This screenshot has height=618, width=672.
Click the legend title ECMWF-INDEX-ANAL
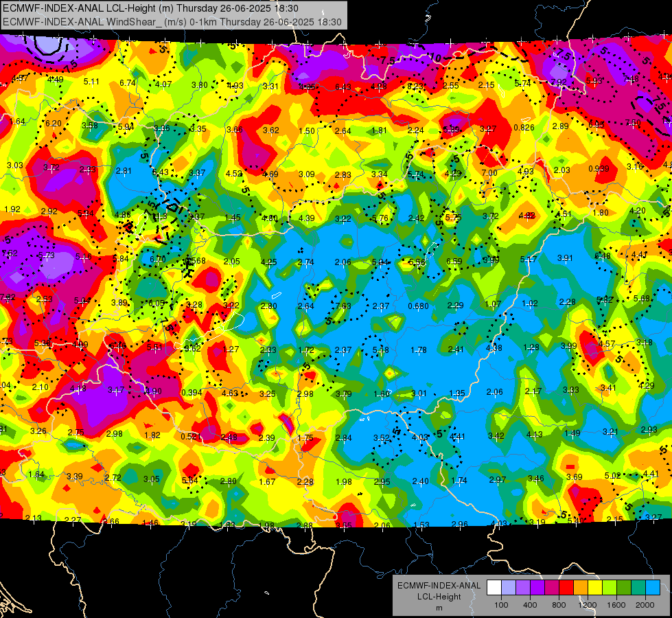439,586
